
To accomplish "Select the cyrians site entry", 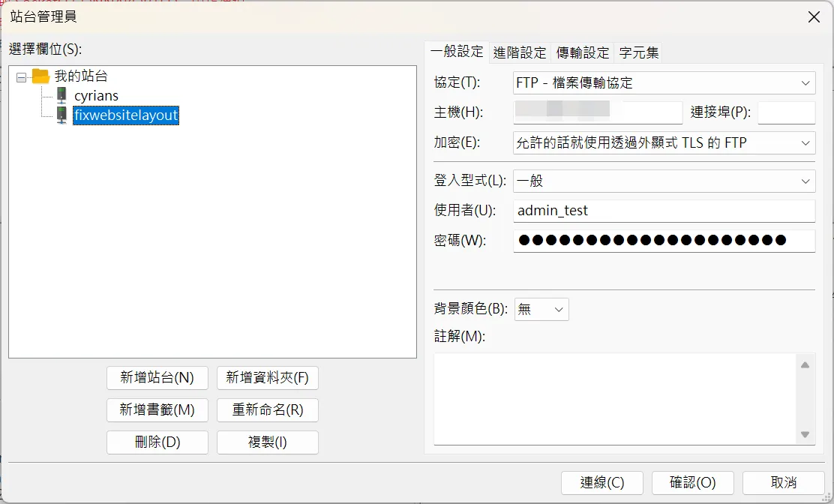I will tap(96, 96).
